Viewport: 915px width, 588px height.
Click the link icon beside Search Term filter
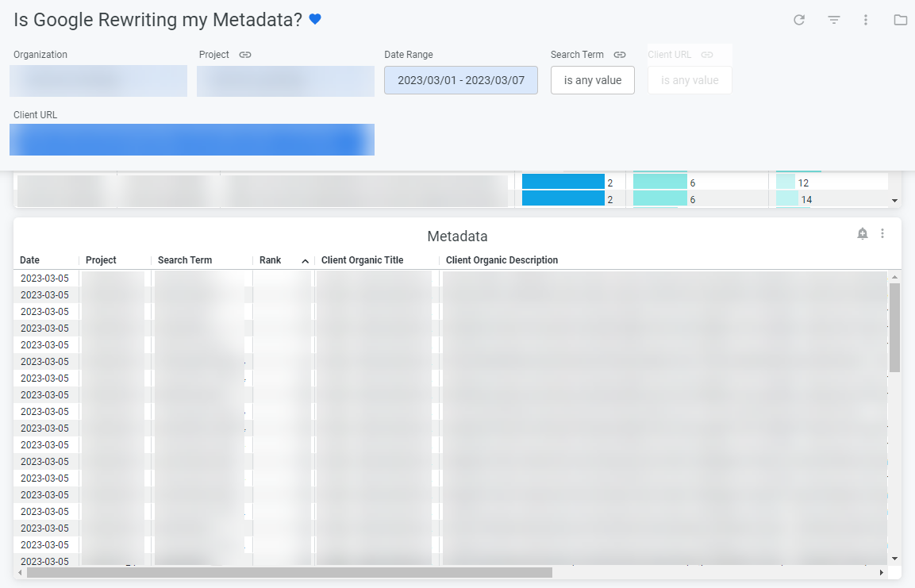coord(620,55)
